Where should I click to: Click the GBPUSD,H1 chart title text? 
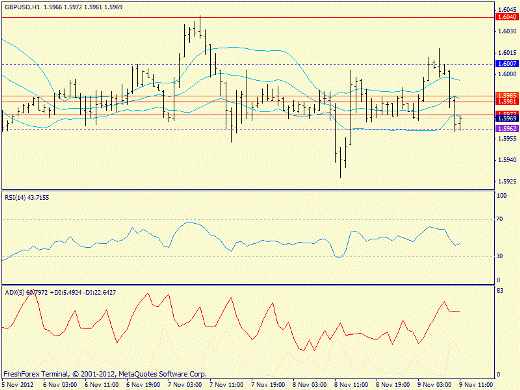[x=63, y=7]
